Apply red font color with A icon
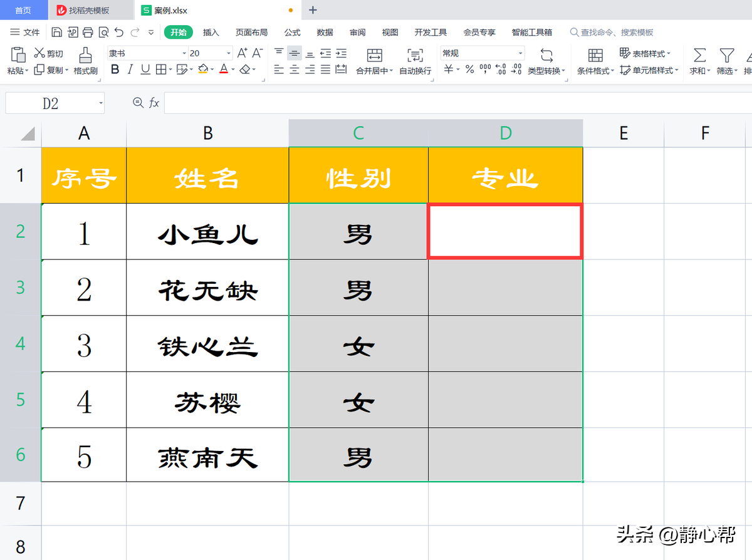 tap(224, 70)
